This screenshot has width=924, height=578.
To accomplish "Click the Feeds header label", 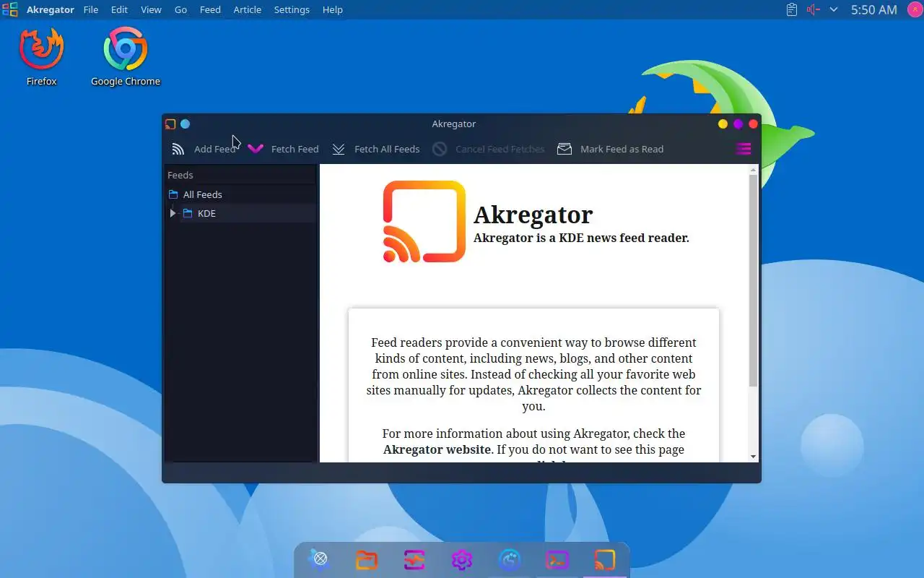I will click(180, 175).
